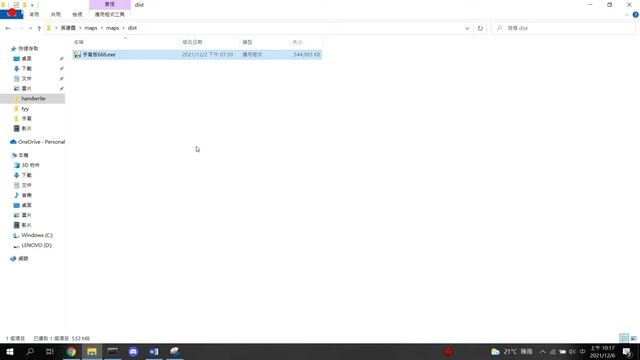Open the Network node in sidebar
Viewport: 640px width, 360px height.
point(20,259)
